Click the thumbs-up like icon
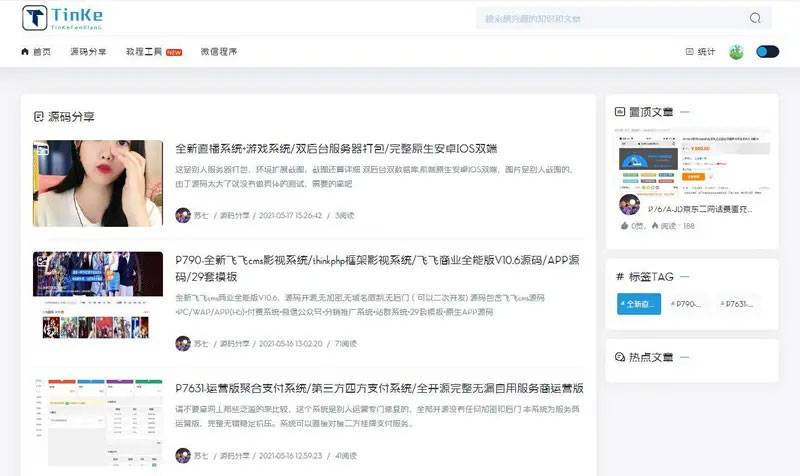The width and height of the screenshot is (800, 476). [624, 226]
